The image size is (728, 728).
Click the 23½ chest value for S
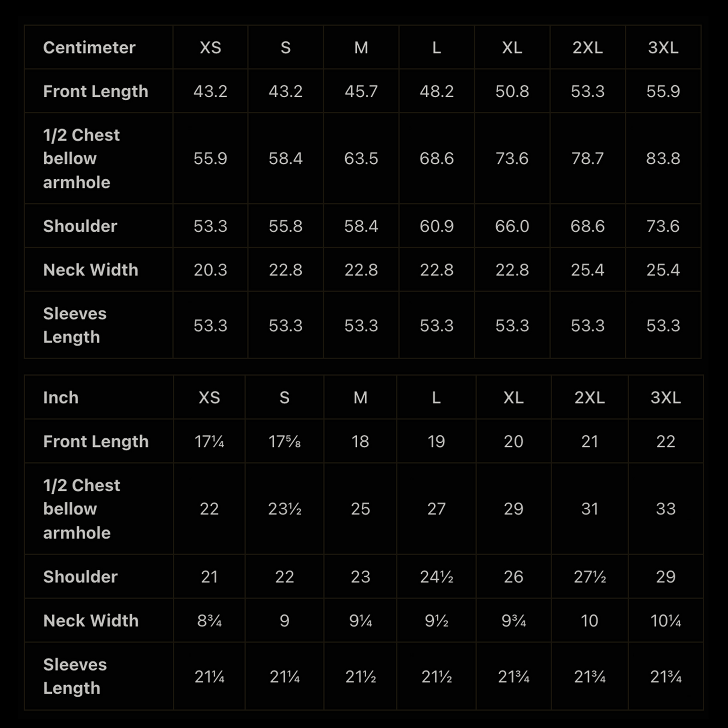pyautogui.click(x=285, y=509)
